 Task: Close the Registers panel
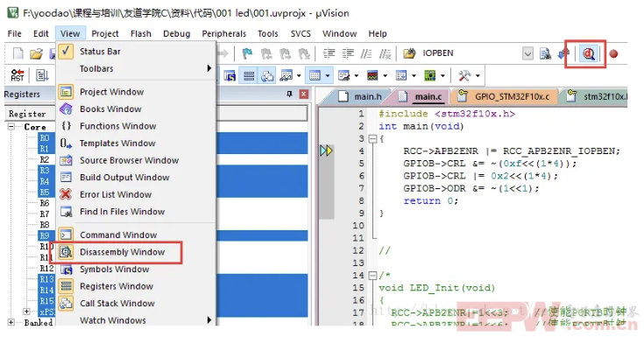(x=304, y=95)
